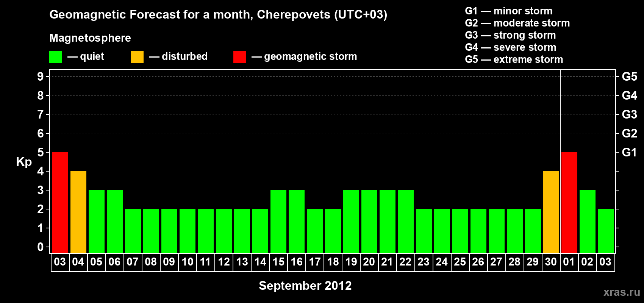The image size is (644, 303).
Task: Click the green bar for September 16
Action: tap(297, 221)
